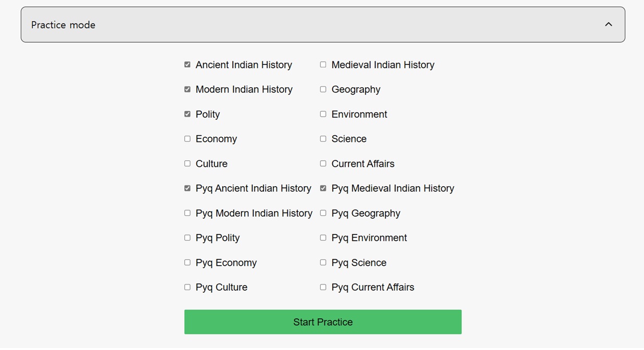Uncheck the Ancient Indian History checkbox
The height and width of the screenshot is (350, 644).
[x=187, y=64]
